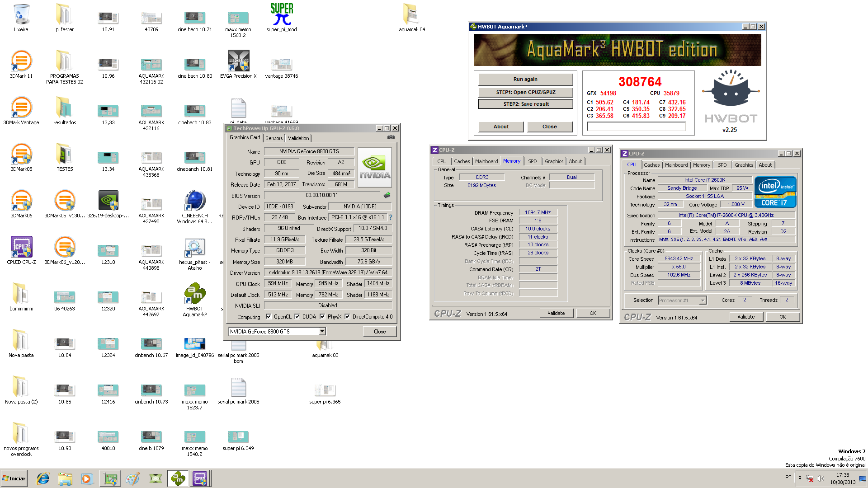Open the aquamak 04 folder

[412, 15]
